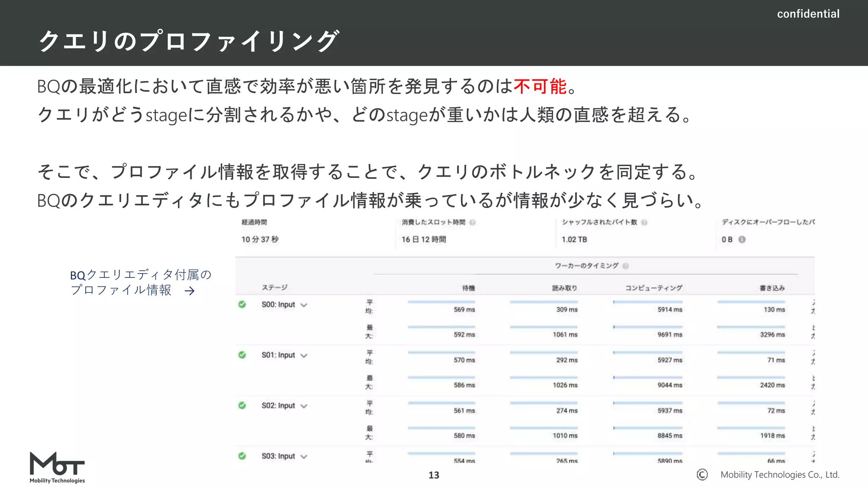Click the 1.02 TB shuffled bytes value
Screen dimensions: 868x488
[574, 239]
